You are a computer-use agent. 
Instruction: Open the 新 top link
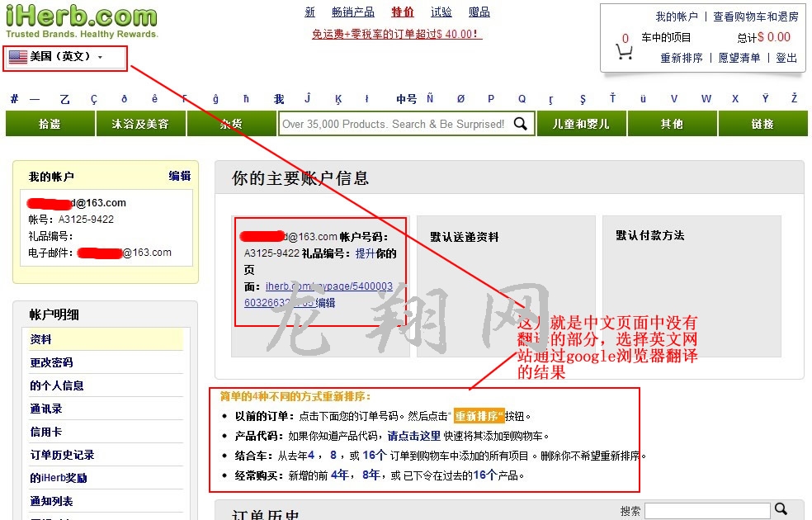pos(309,12)
